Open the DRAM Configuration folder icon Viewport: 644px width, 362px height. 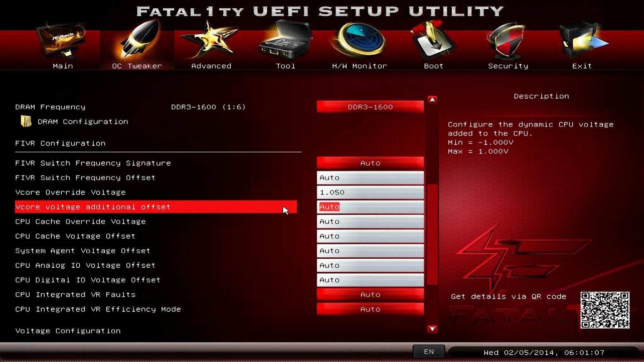pos(26,121)
